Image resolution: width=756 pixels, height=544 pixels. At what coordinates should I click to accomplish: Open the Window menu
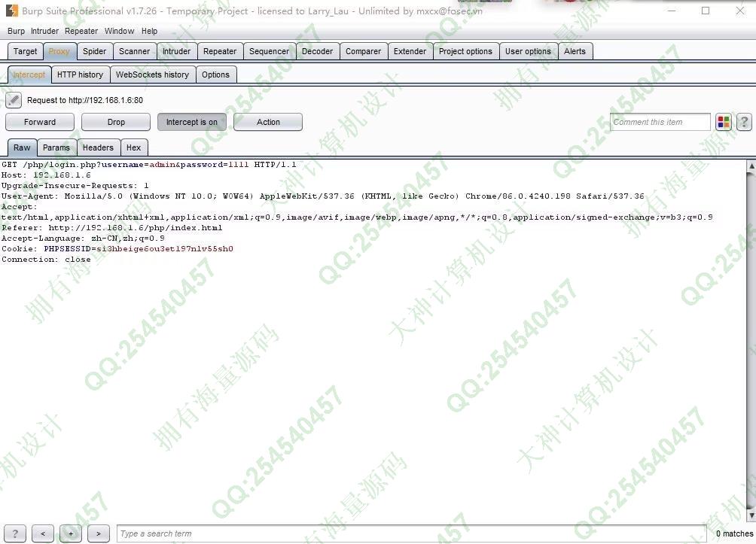(119, 31)
